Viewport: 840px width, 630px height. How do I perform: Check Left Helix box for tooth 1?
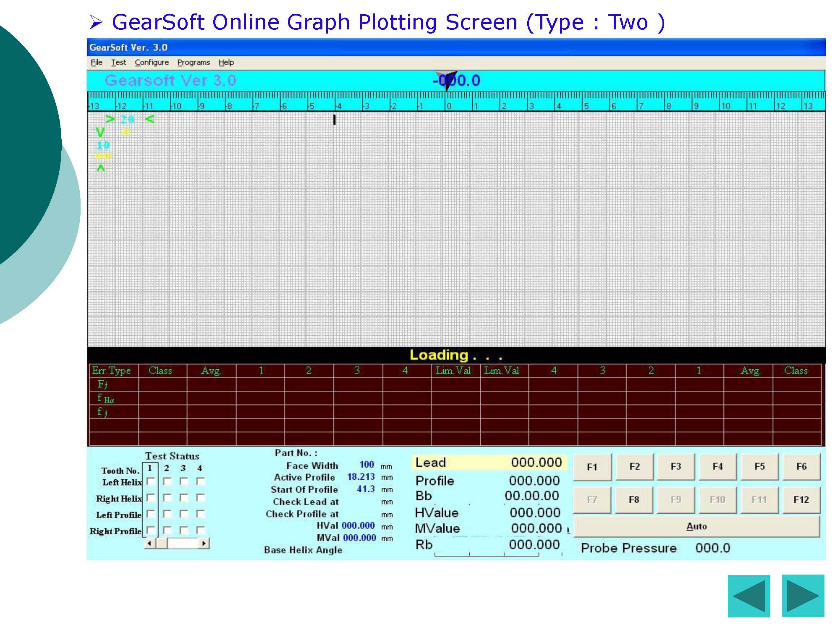tap(151, 481)
